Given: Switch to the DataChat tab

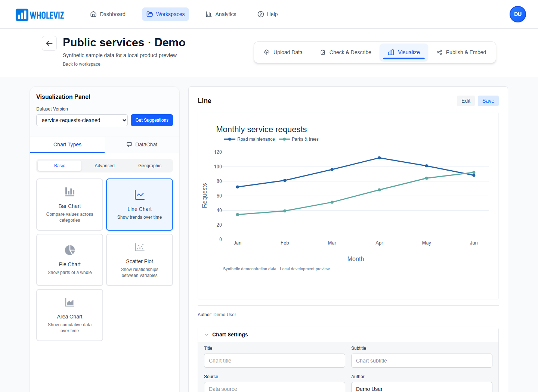Looking at the screenshot, I should pos(142,144).
